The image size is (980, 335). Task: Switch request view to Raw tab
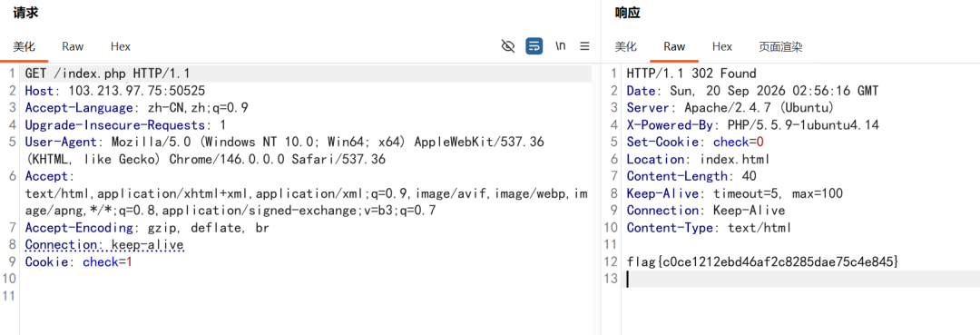(73, 46)
